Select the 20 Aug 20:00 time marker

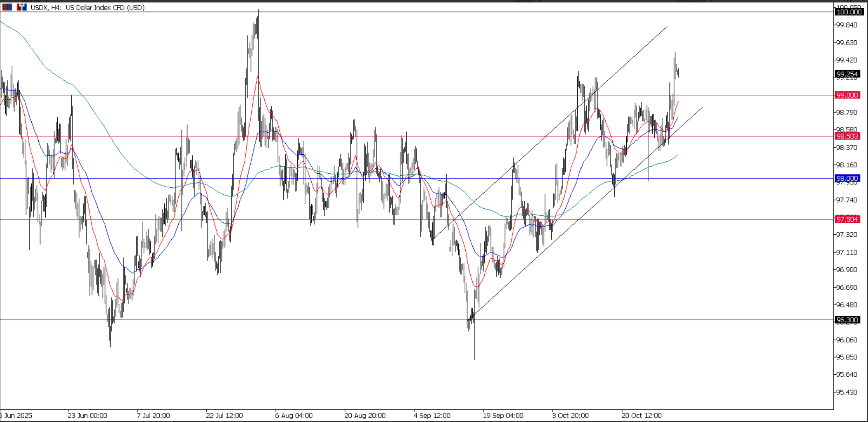click(x=365, y=415)
